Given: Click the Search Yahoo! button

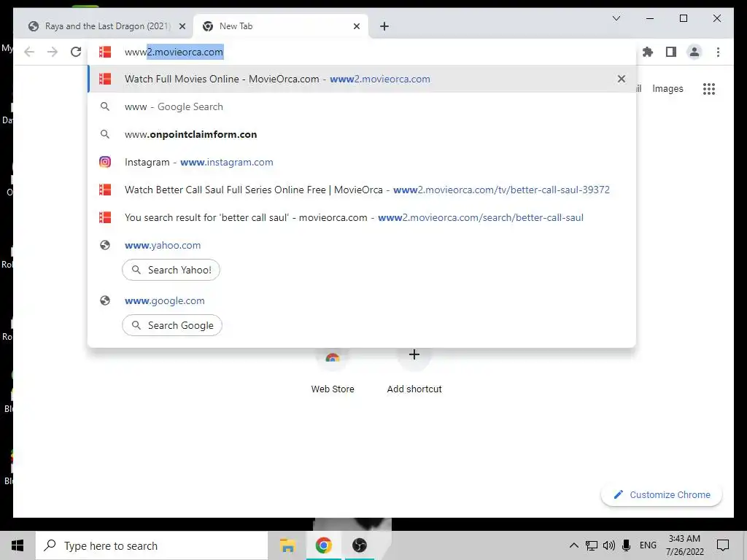Looking at the screenshot, I should click(x=171, y=270).
